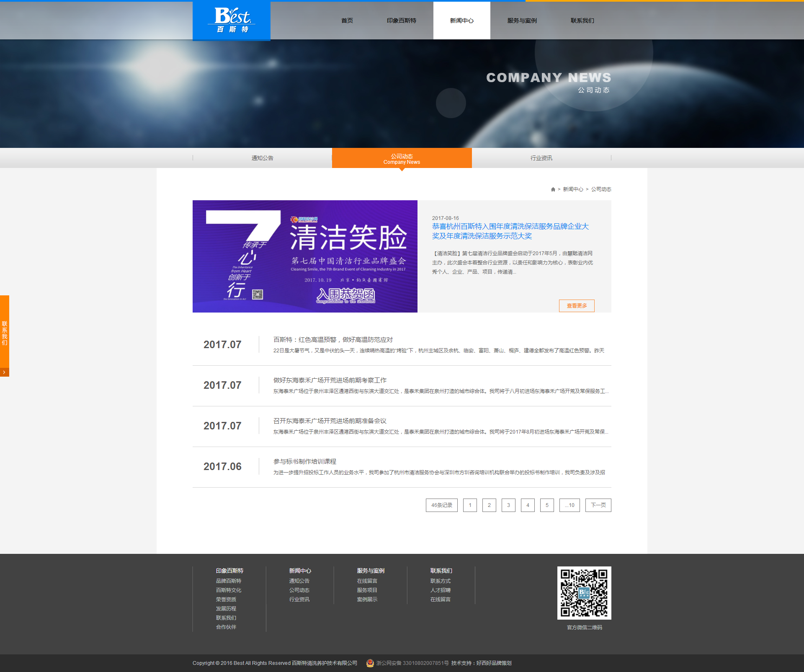Switch to the 通知公告 tab
This screenshot has width=804, height=672.
262,158
